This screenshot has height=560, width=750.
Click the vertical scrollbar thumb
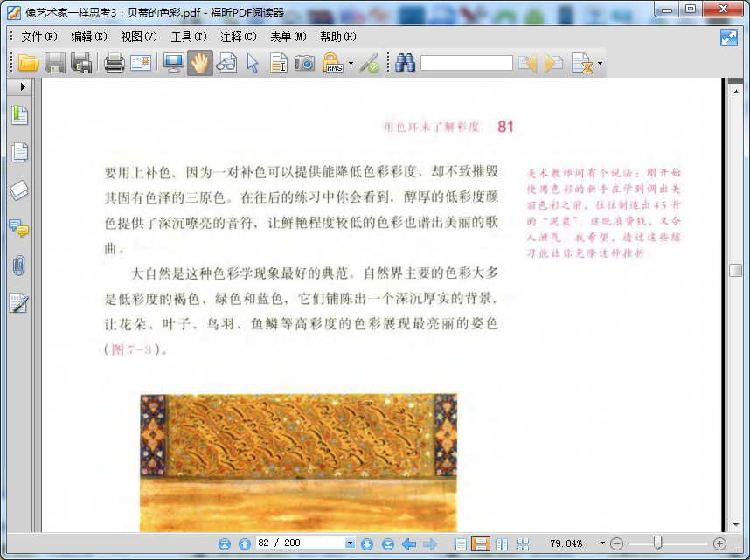click(x=736, y=270)
